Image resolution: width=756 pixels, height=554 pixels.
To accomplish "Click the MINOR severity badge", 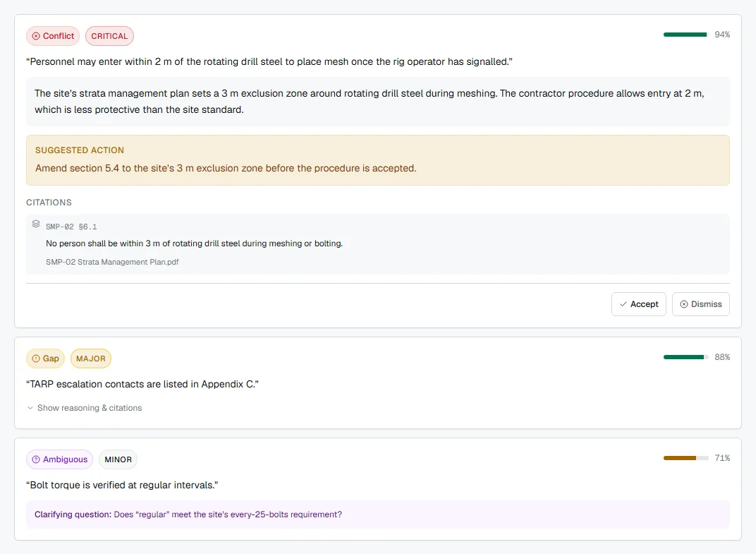I will [x=118, y=459].
